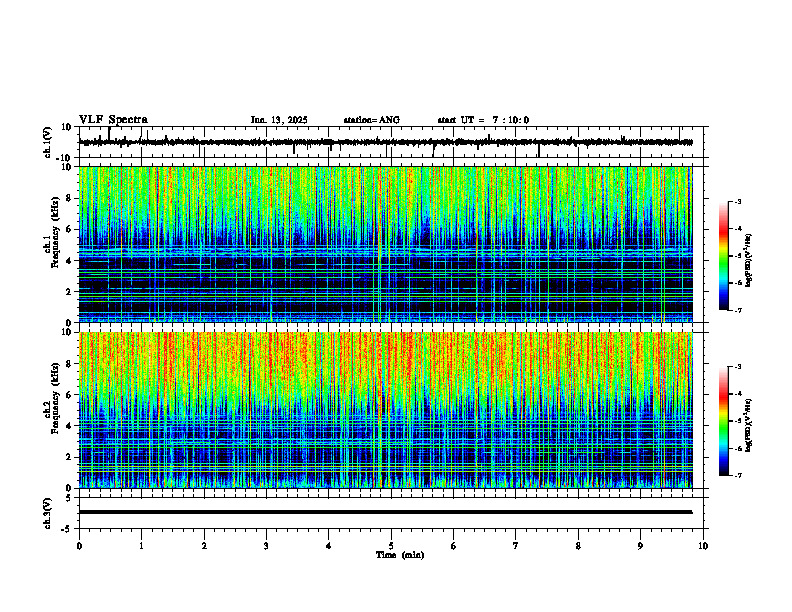
Task: Click the 'ch.1(V)' waveform axis label
Action: (48, 142)
